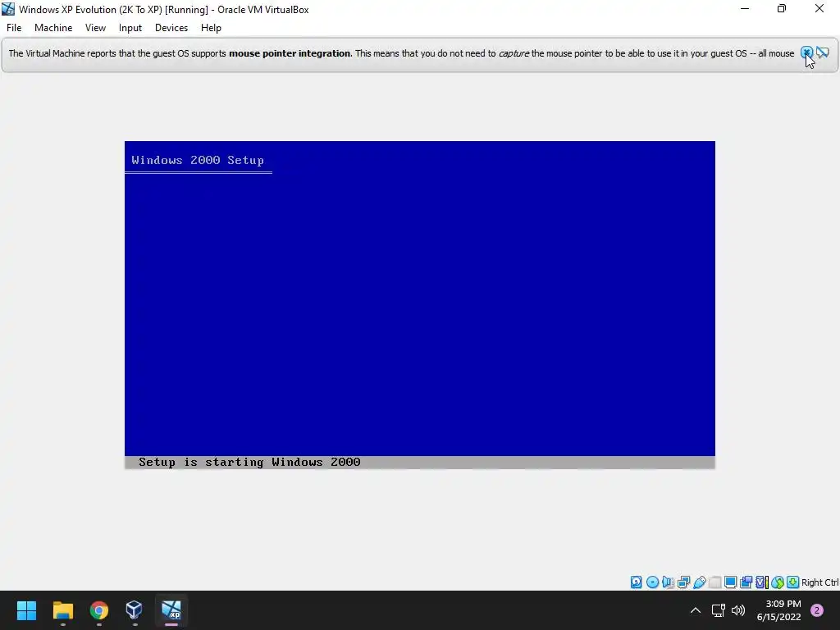The image size is (840, 630).
Task: Restore down the VirtualBox window
Action: [782, 9]
